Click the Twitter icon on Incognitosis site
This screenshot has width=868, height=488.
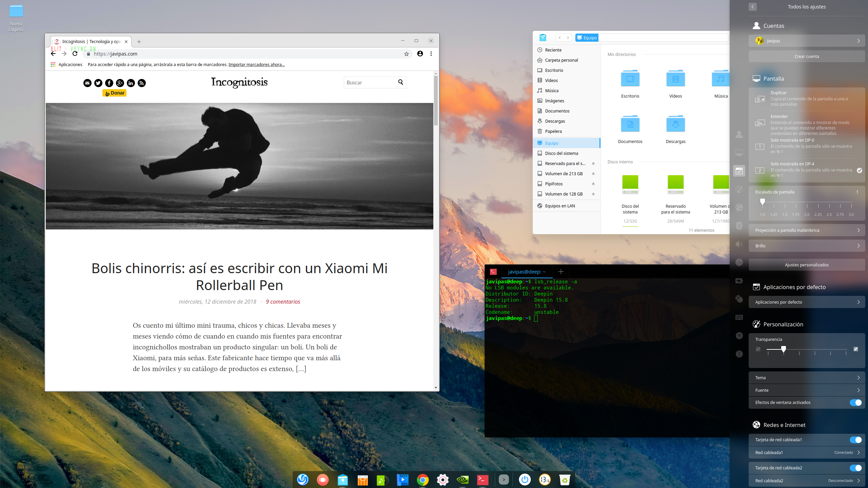click(x=98, y=83)
